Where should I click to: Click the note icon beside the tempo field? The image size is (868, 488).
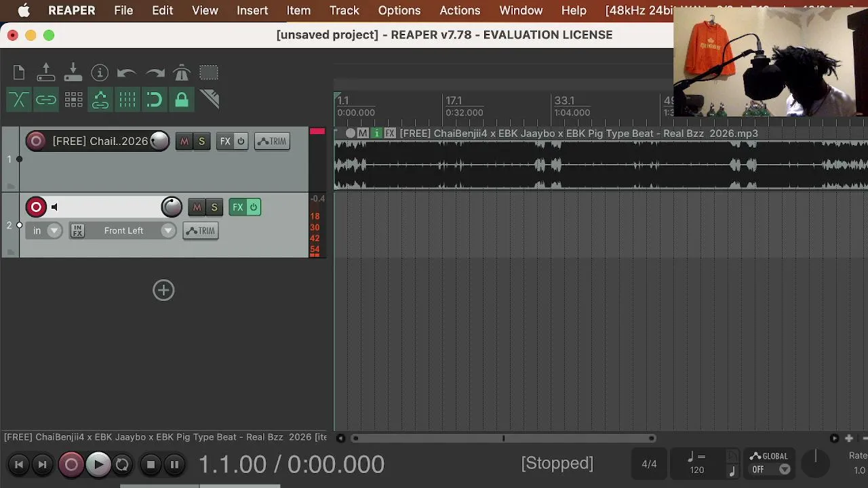(x=732, y=472)
